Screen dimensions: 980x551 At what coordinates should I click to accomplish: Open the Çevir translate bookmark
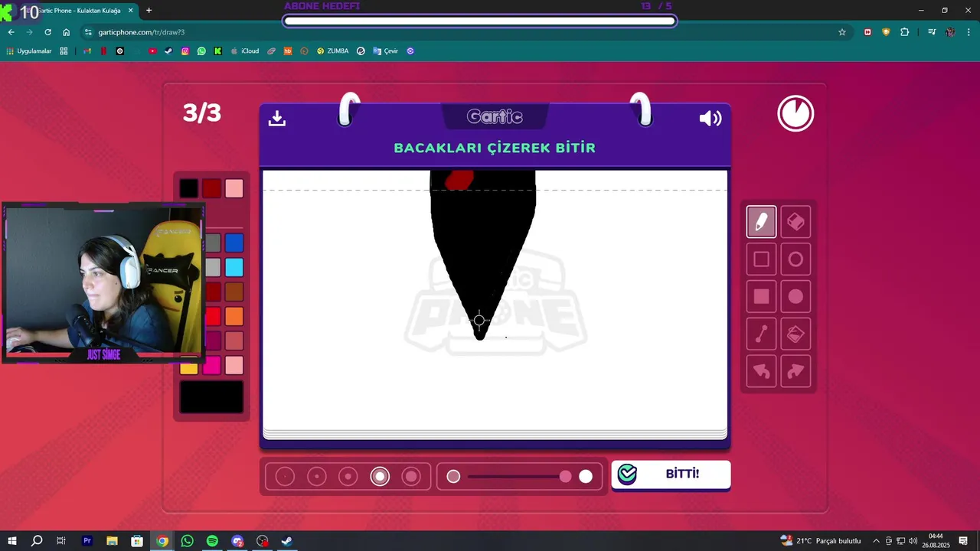(385, 51)
